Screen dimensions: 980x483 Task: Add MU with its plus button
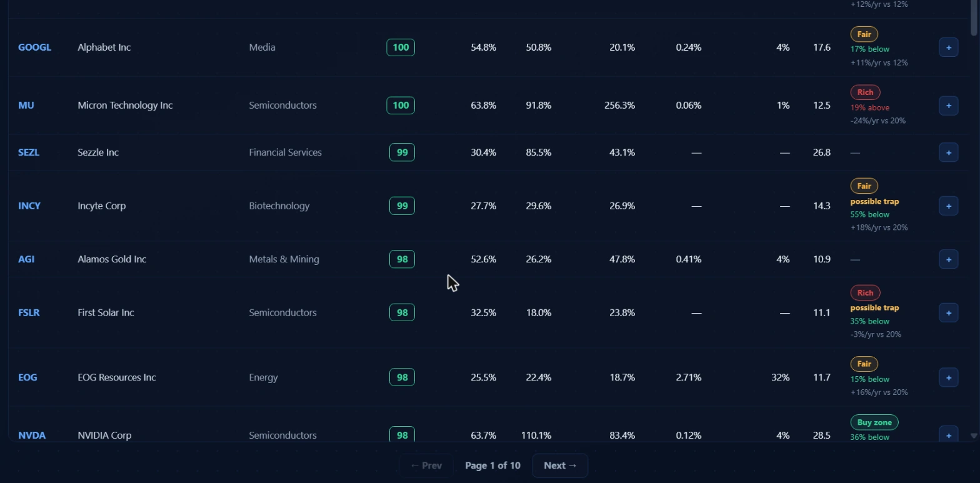pyautogui.click(x=948, y=106)
